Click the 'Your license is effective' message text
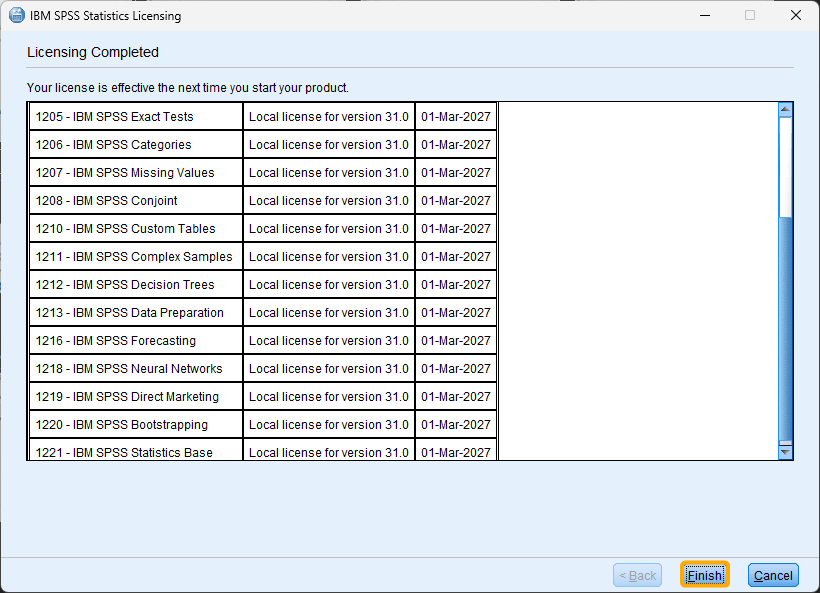 pyautogui.click(x=187, y=87)
